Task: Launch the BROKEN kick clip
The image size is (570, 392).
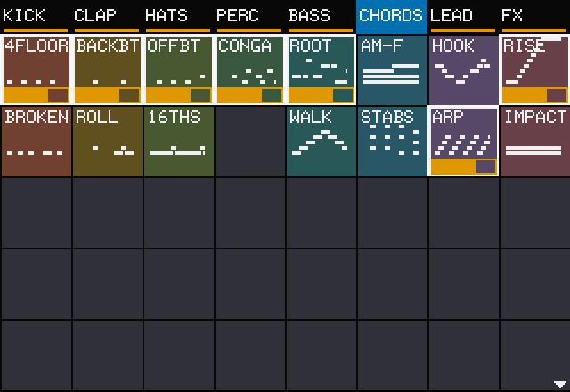Action: [36, 141]
